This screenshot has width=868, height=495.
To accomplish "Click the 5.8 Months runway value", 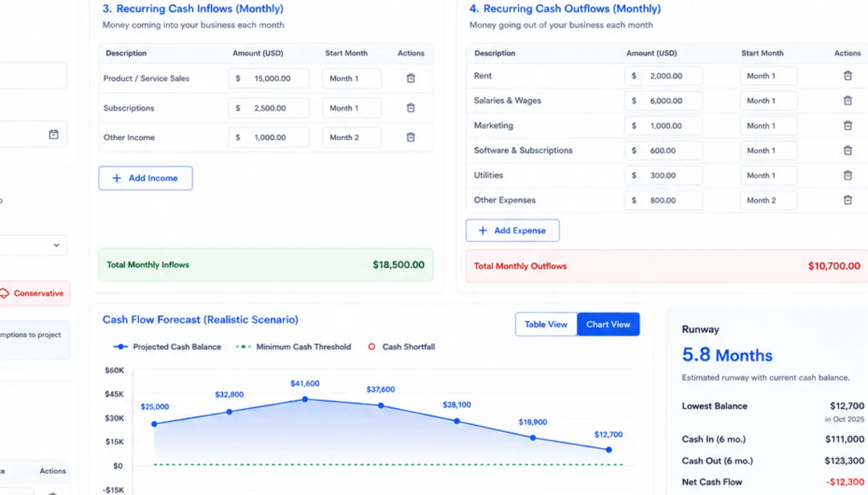I will point(727,355).
